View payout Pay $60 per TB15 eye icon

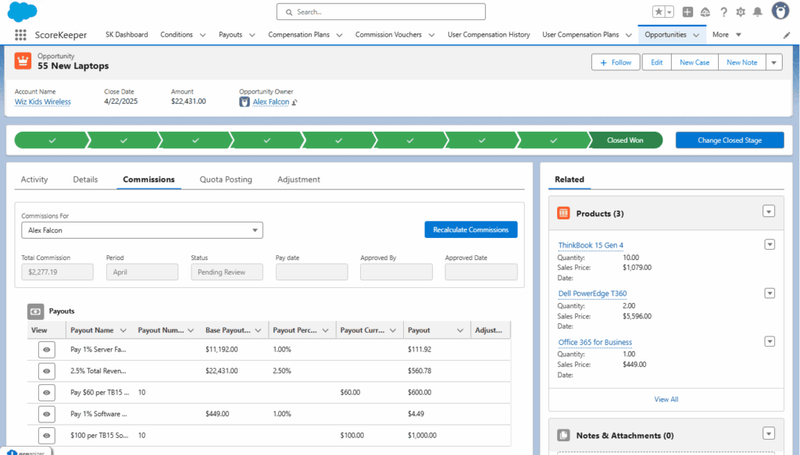(x=46, y=392)
